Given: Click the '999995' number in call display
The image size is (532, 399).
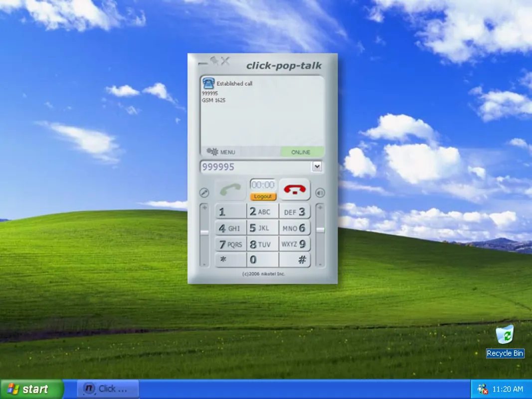Looking at the screenshot, I should [x=210, y=93].
